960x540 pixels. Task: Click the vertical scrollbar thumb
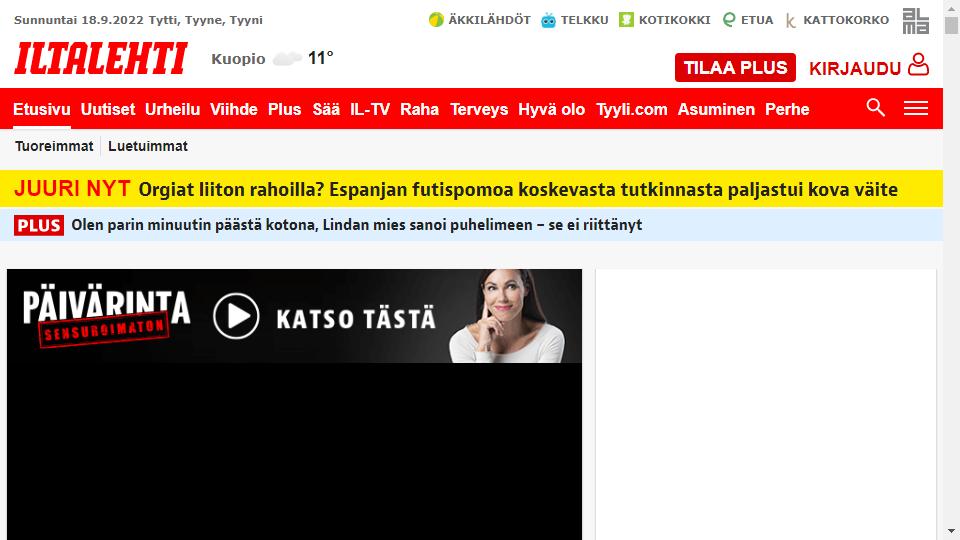click(x=951, y=25)
